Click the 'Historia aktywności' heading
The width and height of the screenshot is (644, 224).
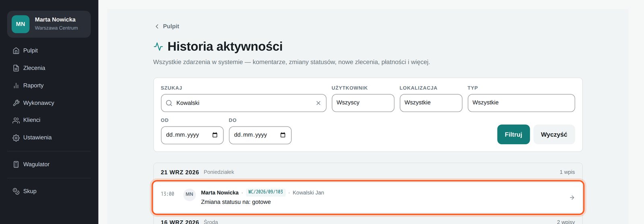(x=225, y=46)
